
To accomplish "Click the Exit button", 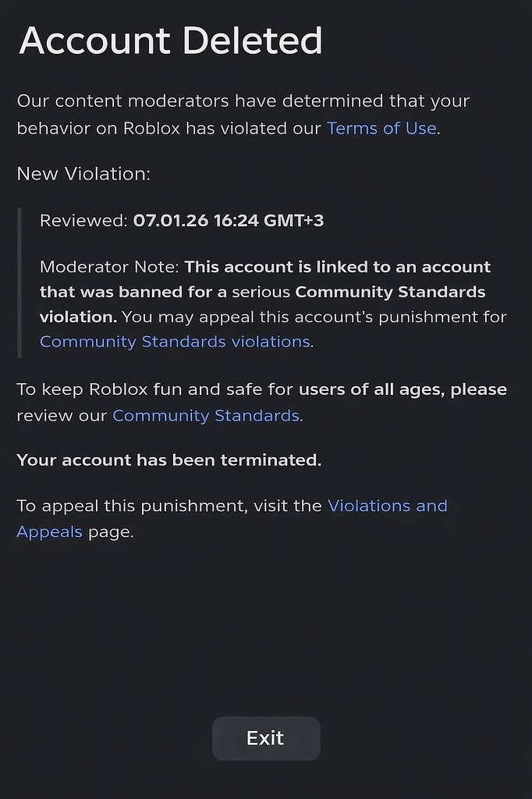I will point(265,738).
